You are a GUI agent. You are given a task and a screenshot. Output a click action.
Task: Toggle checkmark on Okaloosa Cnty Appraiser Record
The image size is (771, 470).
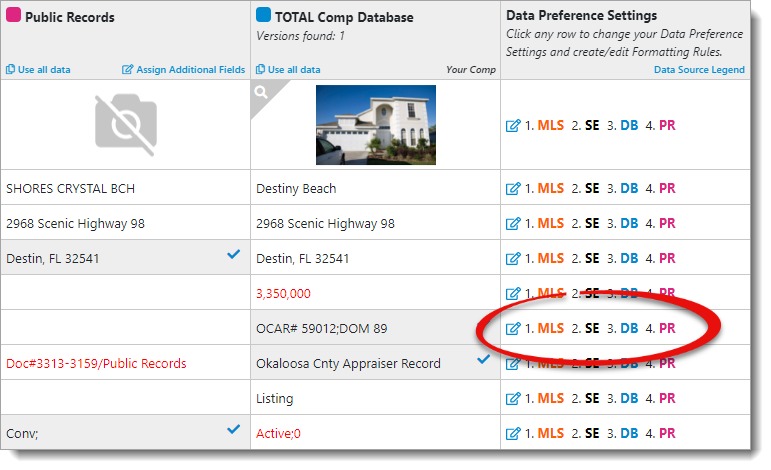[484, 359]
